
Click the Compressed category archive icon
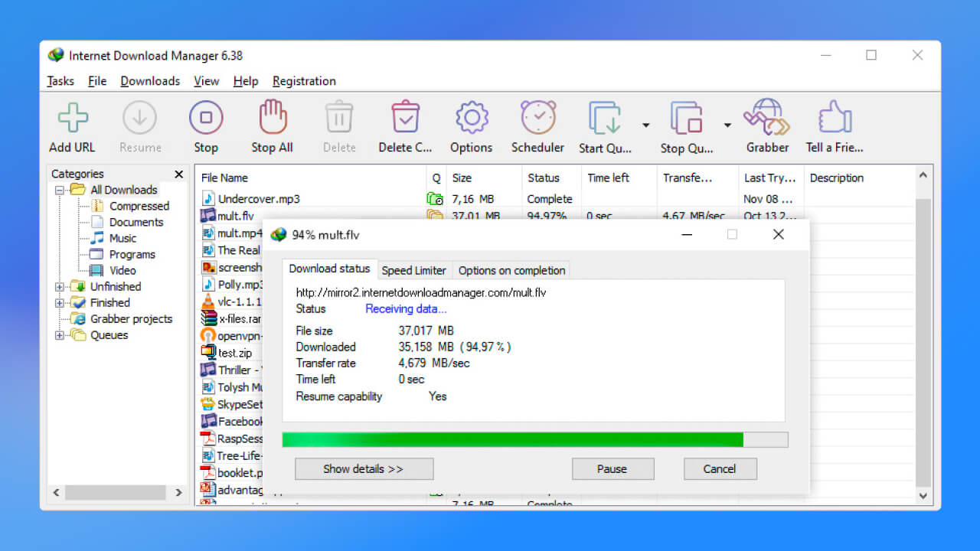coord(97,206)
